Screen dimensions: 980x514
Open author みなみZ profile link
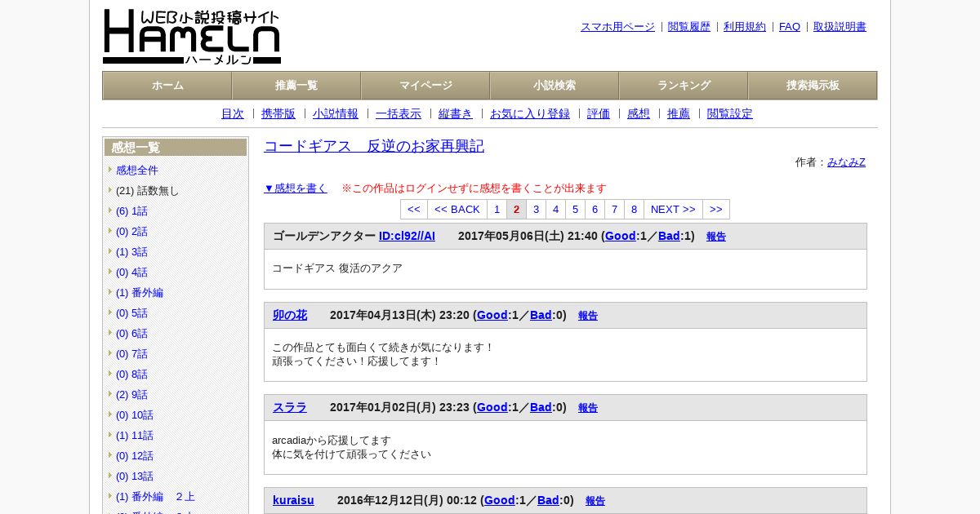click(846, 162)
